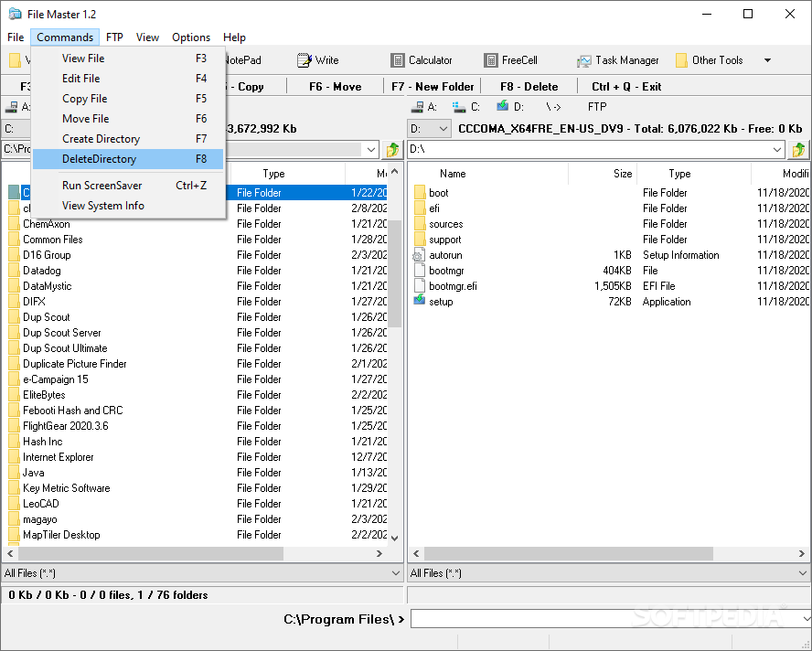Open the Other Tools folder icon
This screenshot has height=651, width=812.
[x=681, y=60]
